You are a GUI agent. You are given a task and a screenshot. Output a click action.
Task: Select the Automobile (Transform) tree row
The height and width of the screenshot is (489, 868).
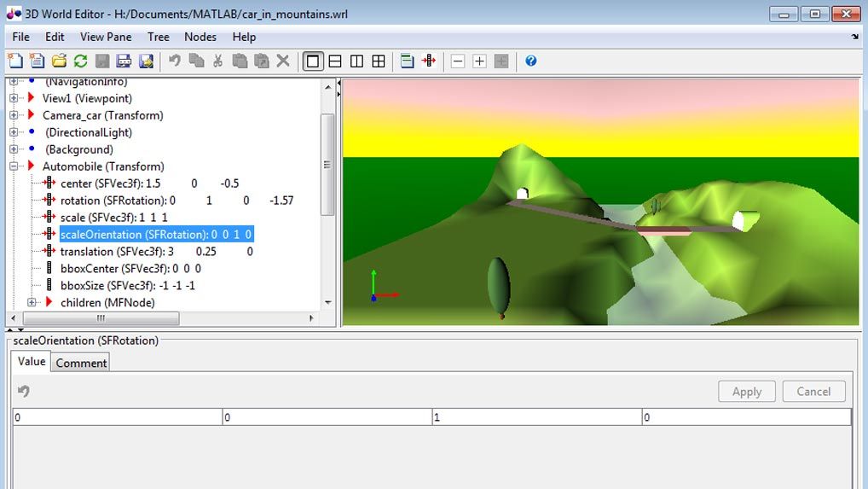pyautogui.click(x=103, y=166)
